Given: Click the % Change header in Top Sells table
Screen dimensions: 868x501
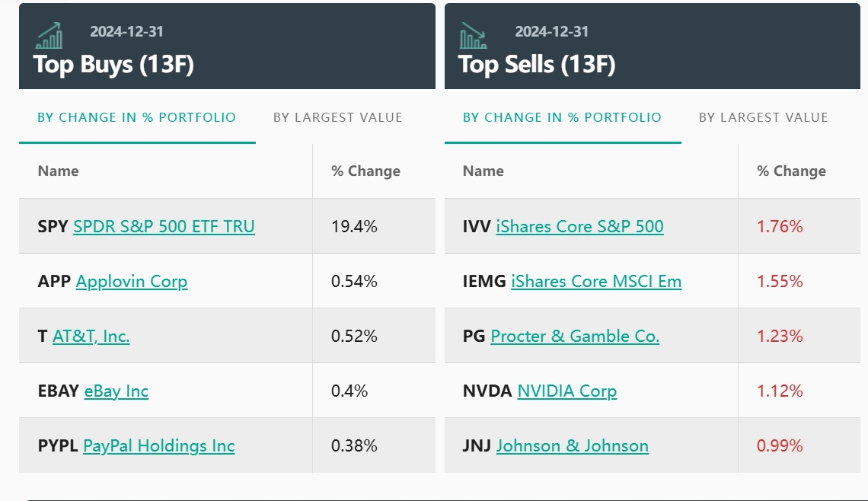Looking at the screenshot, I should click(x=791, y=171).
